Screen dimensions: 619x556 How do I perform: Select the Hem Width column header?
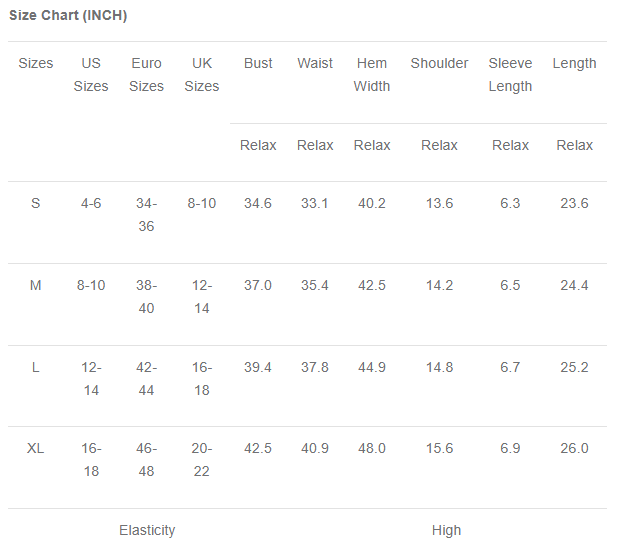(x=372, y=75)
